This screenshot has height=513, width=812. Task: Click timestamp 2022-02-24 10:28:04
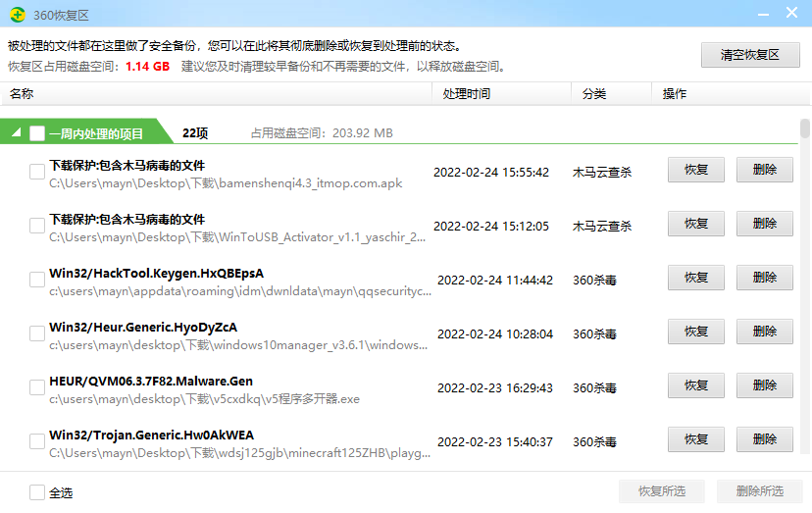495,334
